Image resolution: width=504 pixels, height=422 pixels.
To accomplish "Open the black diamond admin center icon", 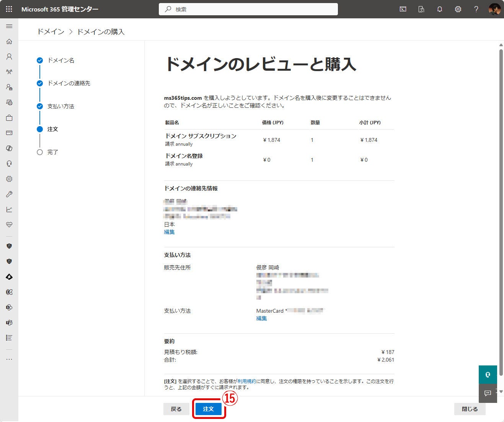I will (9, 277).
